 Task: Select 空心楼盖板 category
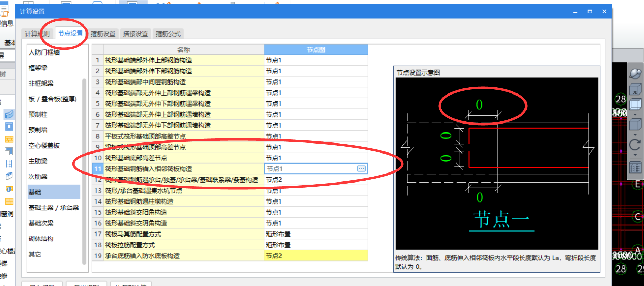(x=44, y=146)
